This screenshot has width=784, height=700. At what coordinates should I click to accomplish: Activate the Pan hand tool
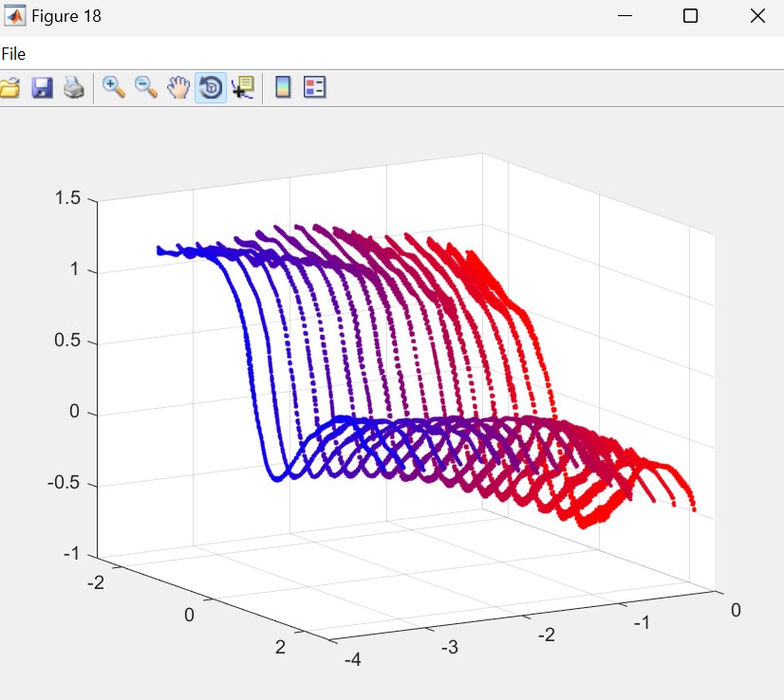(178, 88)
